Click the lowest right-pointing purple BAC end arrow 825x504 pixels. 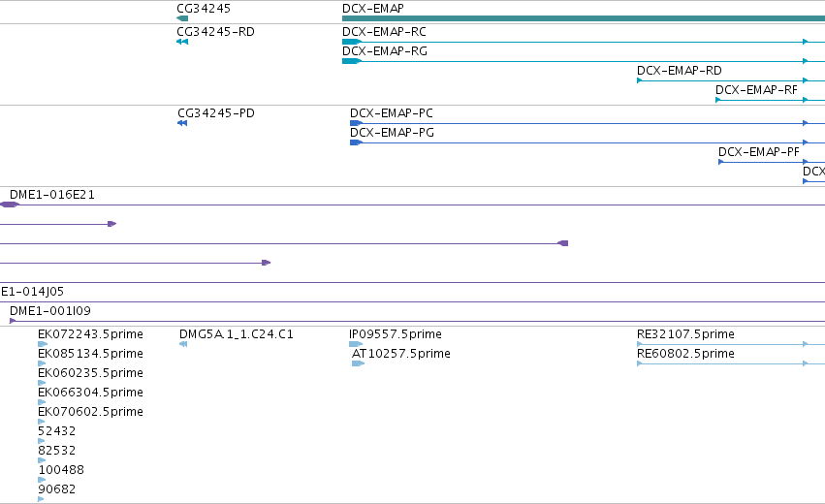point(267,263)
